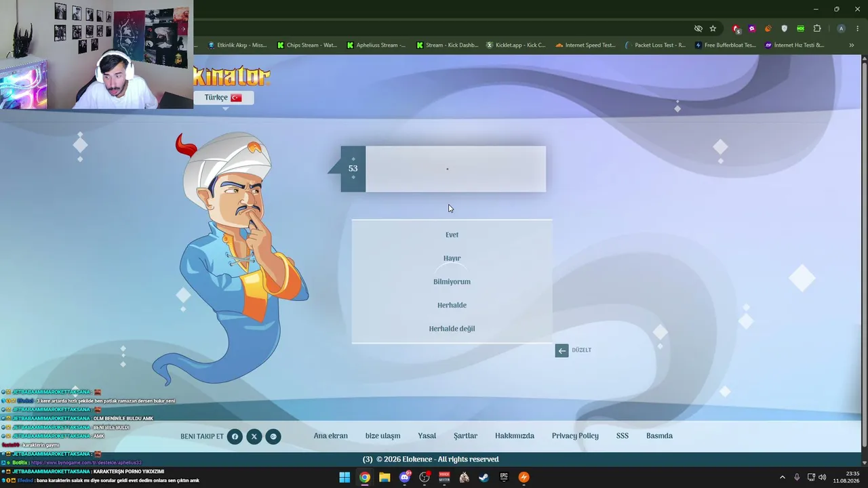The image size is (868, 488).
Task: Choose the 'Herhalde' answer option
Action: (452, 305)
